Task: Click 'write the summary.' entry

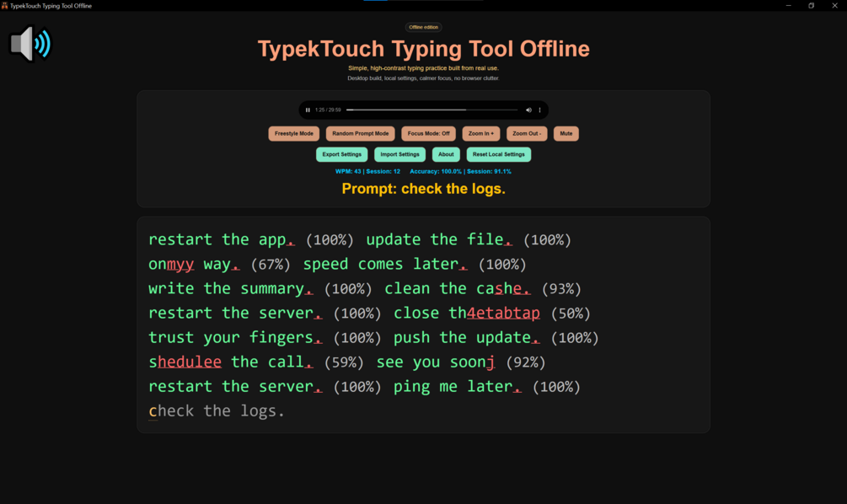Action: pos(231,288)
